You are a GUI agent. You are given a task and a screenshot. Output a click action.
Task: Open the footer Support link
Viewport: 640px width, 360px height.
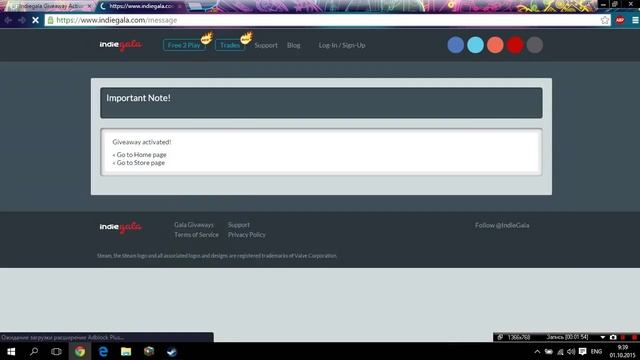pos(239,225)
